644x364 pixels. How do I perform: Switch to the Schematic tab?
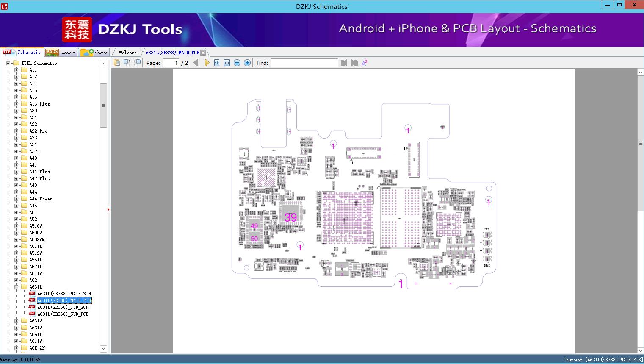tap(22, 52)
